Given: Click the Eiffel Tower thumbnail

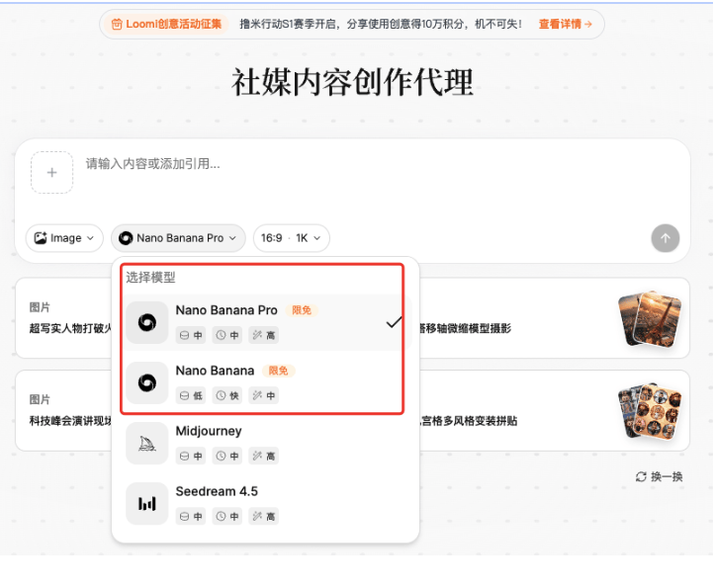Looking at the screenshot, I should [651, 319].
